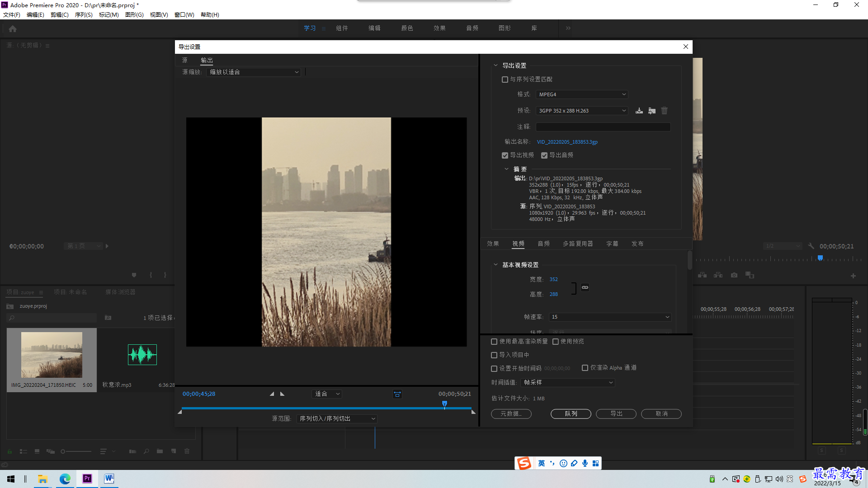The width and height of the screenshot is (868, 488).
Task: Open the 文件(F) menu
Action: tap(12, 15)
